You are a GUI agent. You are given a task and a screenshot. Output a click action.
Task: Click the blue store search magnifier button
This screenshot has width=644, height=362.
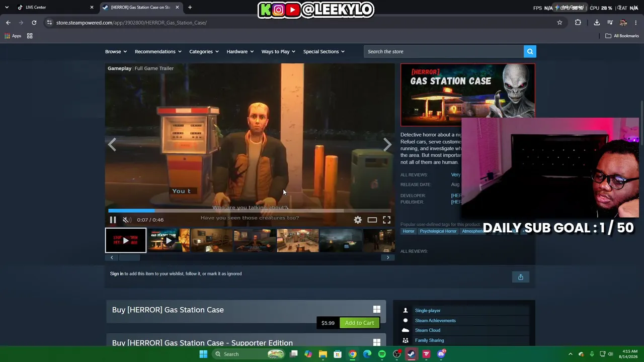530,51
